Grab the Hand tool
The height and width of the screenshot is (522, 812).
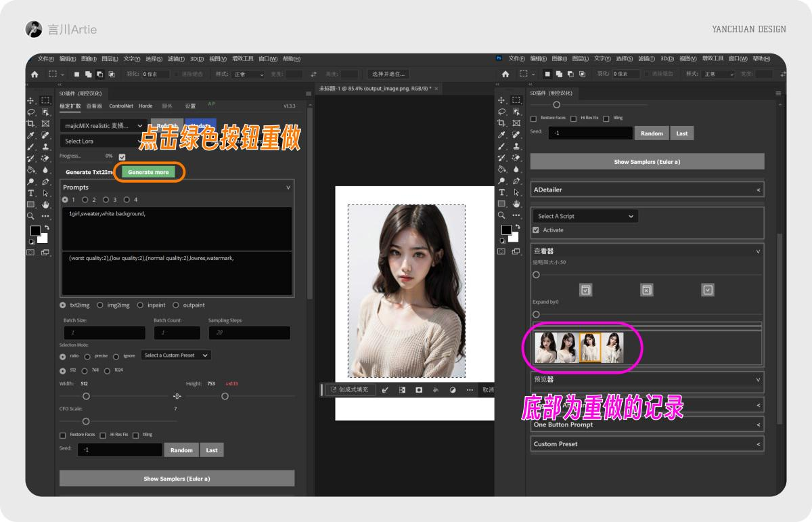tap(45, 204)
